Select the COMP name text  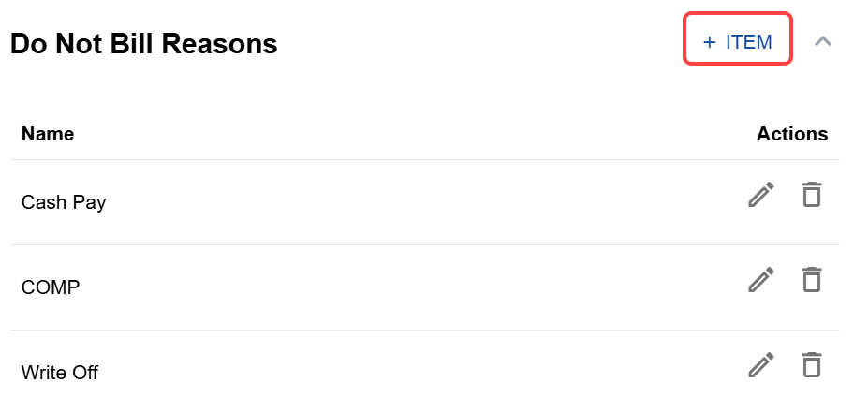point(51,287)
